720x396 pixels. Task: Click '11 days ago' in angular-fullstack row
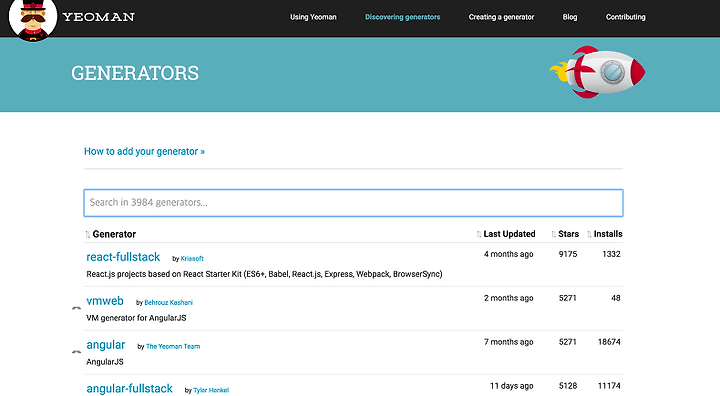[512, 386]
